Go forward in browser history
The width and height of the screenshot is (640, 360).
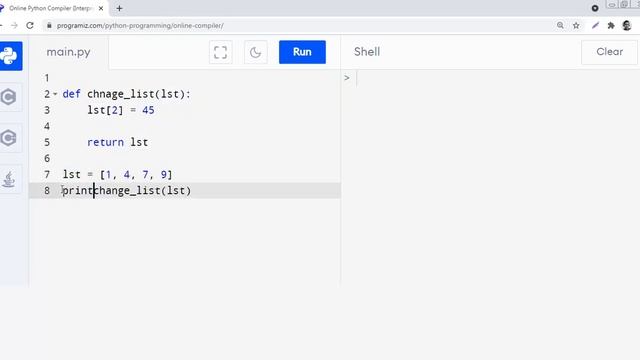tap(14, 25)
